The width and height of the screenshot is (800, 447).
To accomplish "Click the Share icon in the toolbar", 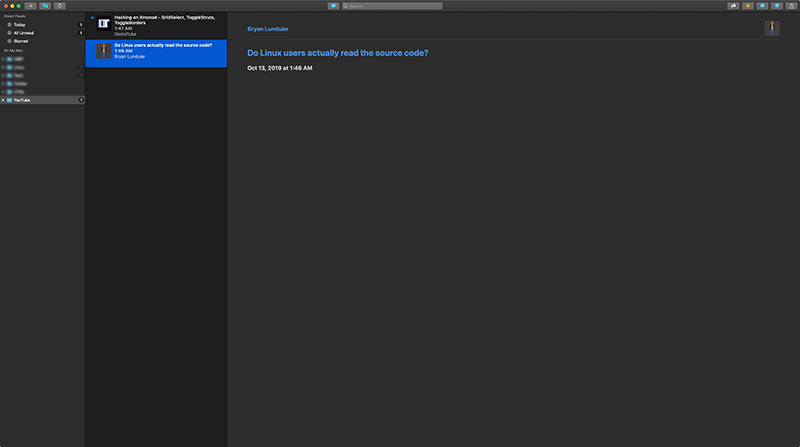I will [x=791, y=5].
